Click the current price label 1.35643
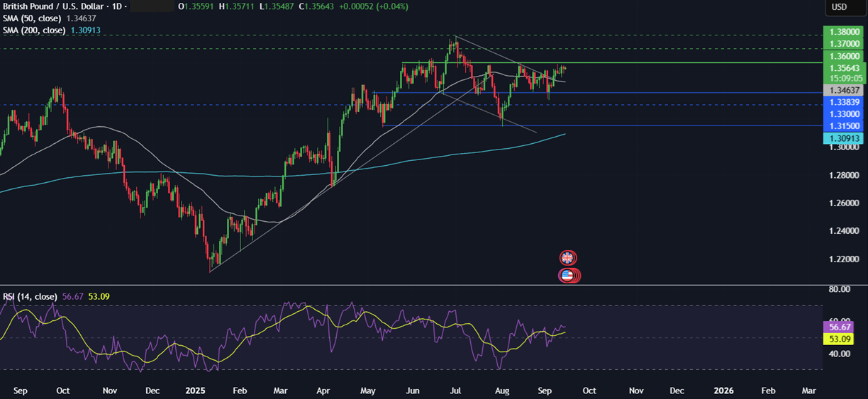The width and height of the screenshot is (868, 399). (843, 68)
